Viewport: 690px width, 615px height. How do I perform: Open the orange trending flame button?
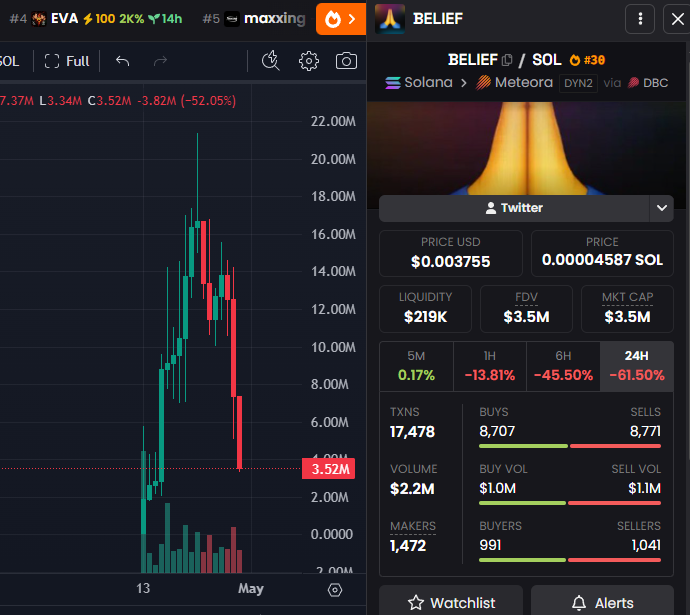point(341,19)
